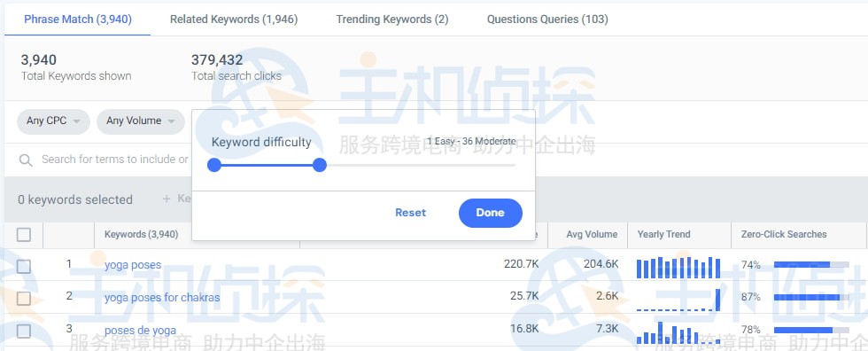Click the 0 keywords selected label
Viewport: 868px width, 351px height.
coord(74,199)
